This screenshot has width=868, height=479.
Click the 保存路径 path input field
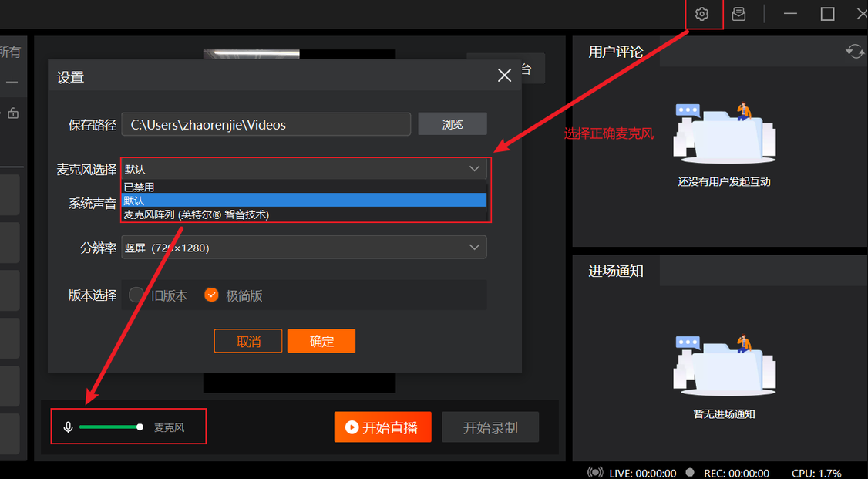(x=266, y=125)
